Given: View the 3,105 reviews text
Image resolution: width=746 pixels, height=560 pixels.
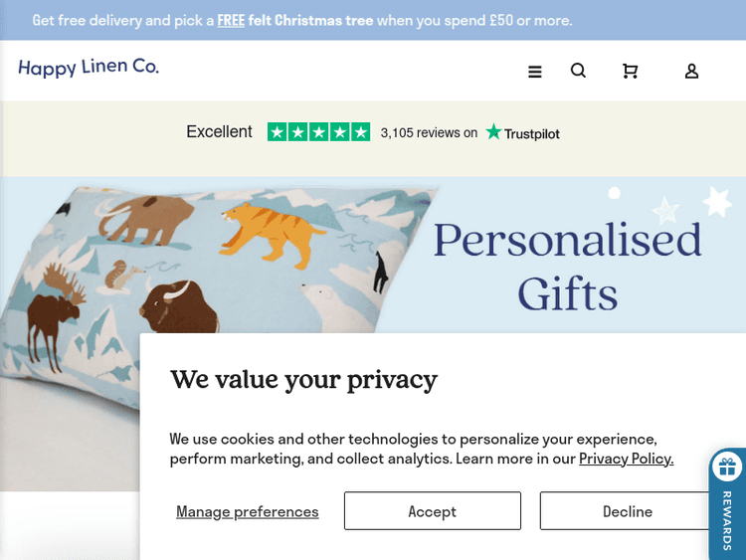Looking at the screenshot, I should click(x=429, y=133).
